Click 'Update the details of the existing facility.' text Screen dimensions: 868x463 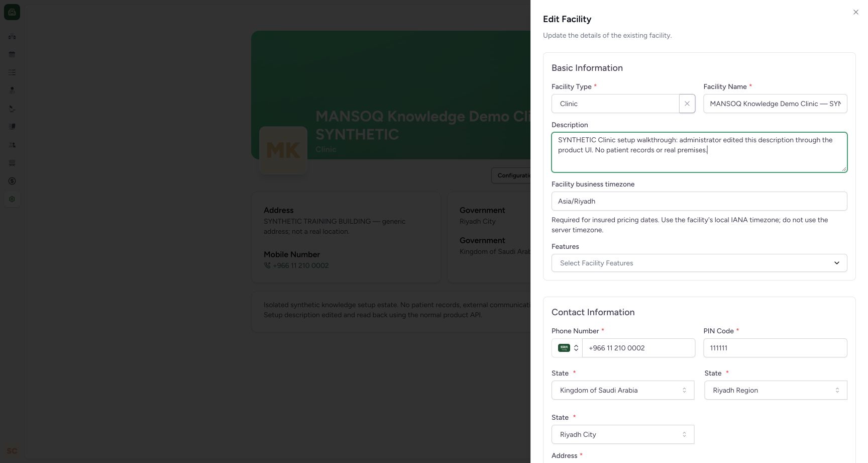(x=607, y=35)
